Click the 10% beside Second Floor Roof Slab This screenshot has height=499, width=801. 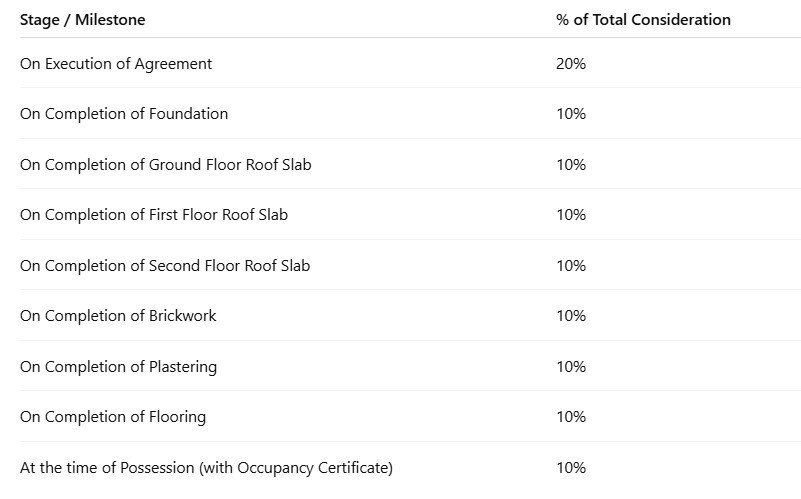tap(571, 266)
